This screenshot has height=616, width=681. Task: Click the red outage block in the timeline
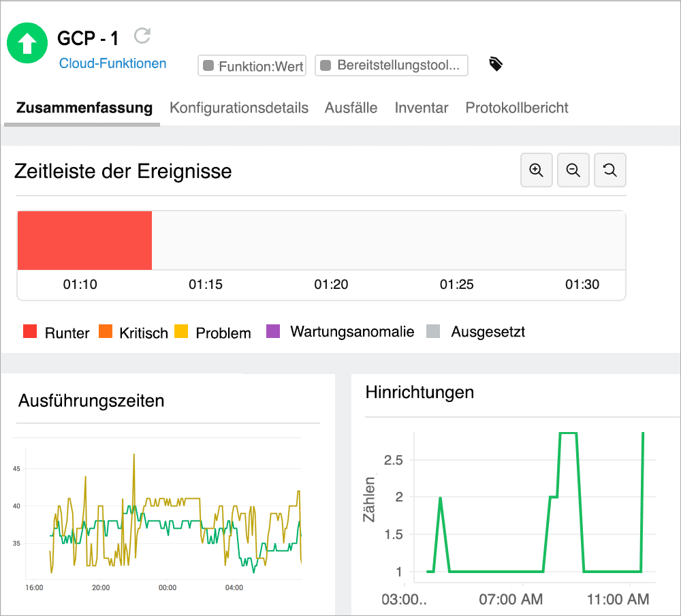(x=84, y=240)
